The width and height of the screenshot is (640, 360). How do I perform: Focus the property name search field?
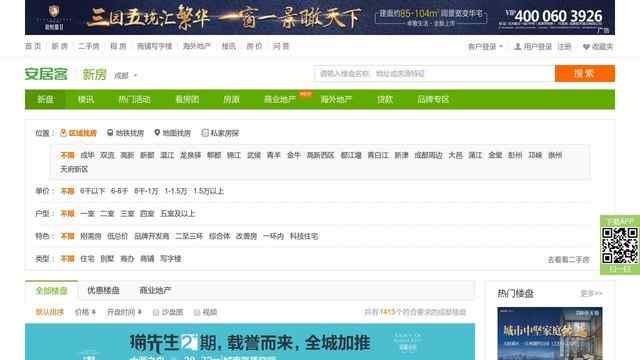pos(434,73)
